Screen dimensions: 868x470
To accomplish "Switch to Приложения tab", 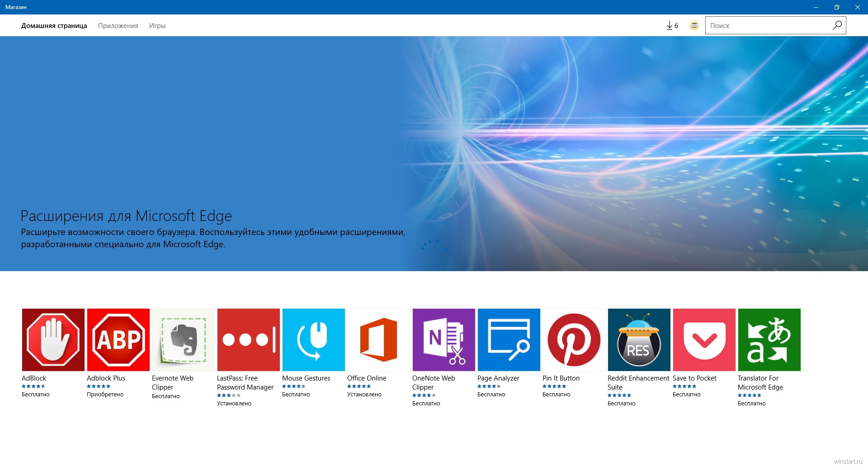I will (118, 26).
